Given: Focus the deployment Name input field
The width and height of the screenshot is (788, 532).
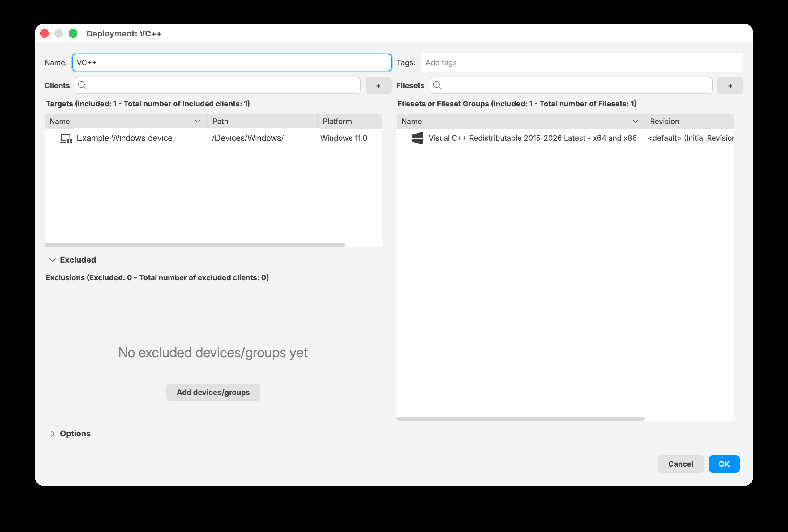Looking at the screenshot, I should (x=232, y=63).
